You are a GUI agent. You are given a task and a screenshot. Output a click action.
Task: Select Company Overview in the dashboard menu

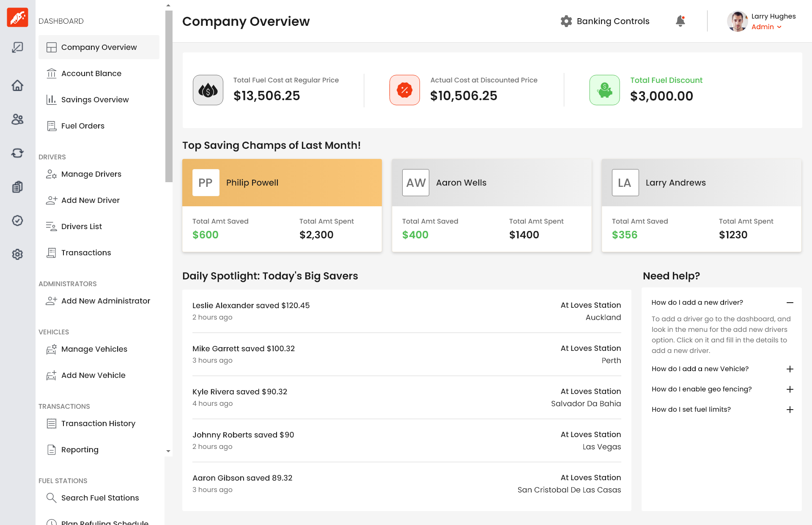coord(99,47)
